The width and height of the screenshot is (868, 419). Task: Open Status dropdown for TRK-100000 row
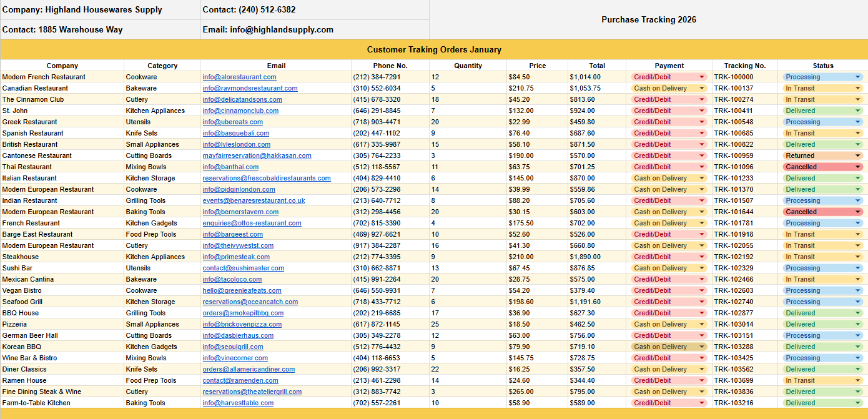pyautogui.click(x=822, y=77)
